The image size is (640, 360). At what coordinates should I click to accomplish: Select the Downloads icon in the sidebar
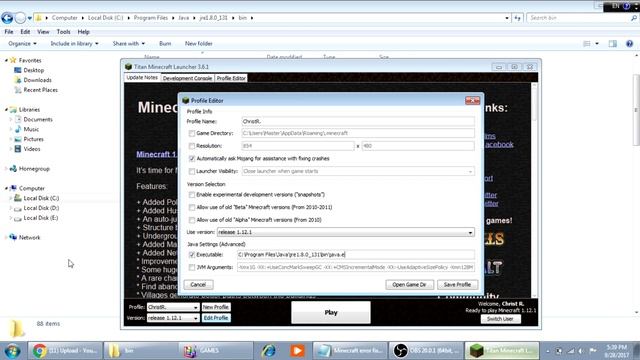click(18, 80)
